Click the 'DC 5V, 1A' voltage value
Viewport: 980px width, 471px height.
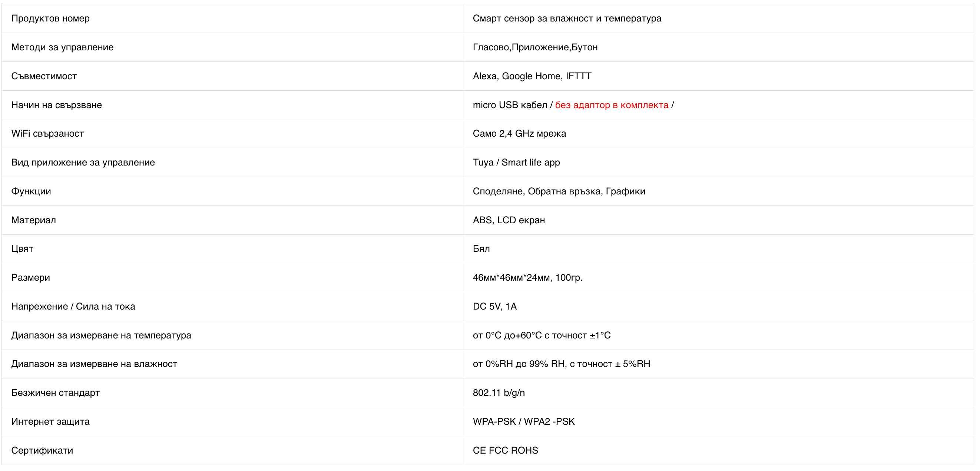tap(494, 306)
